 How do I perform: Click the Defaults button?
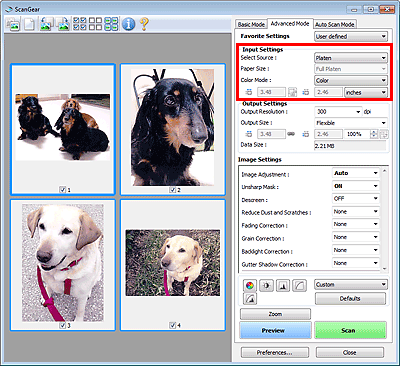350,299
